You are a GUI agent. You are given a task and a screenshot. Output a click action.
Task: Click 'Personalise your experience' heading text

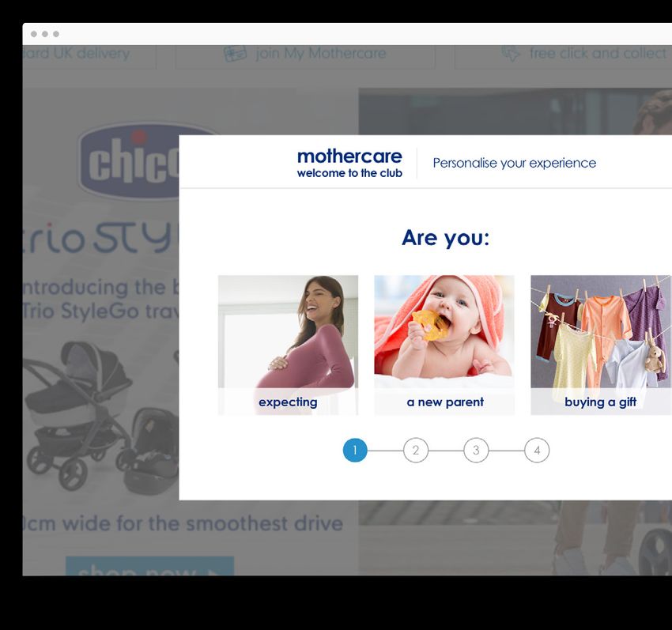tap(515, 163)
